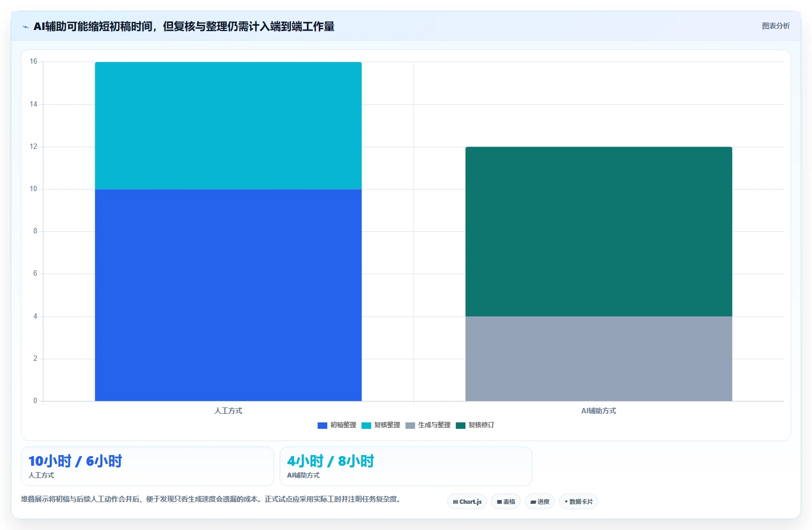
Task: Toggle the gray 生成与整理 legend swatch
Action: click(x=410, y=426)
